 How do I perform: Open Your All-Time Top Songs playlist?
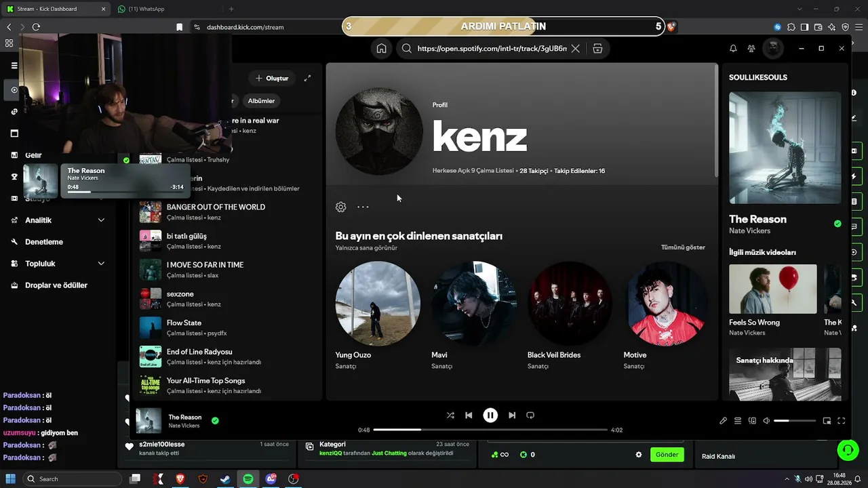(228, 386)
